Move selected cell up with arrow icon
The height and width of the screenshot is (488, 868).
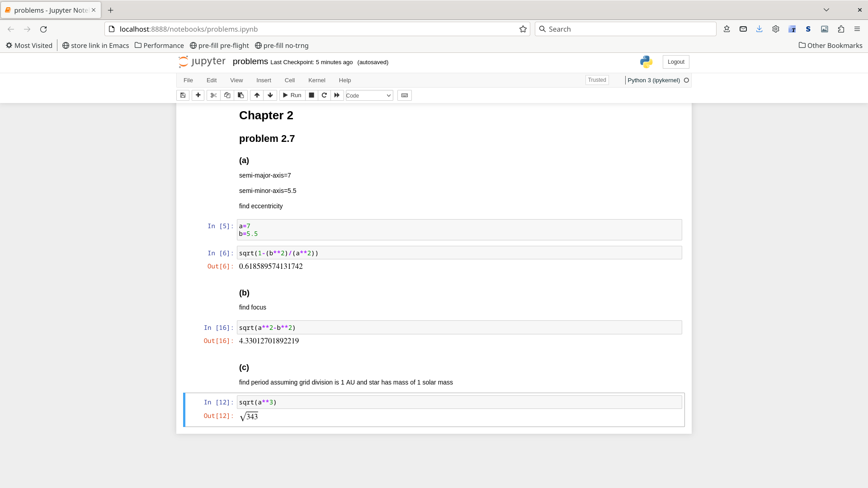[x=257, y=95]
